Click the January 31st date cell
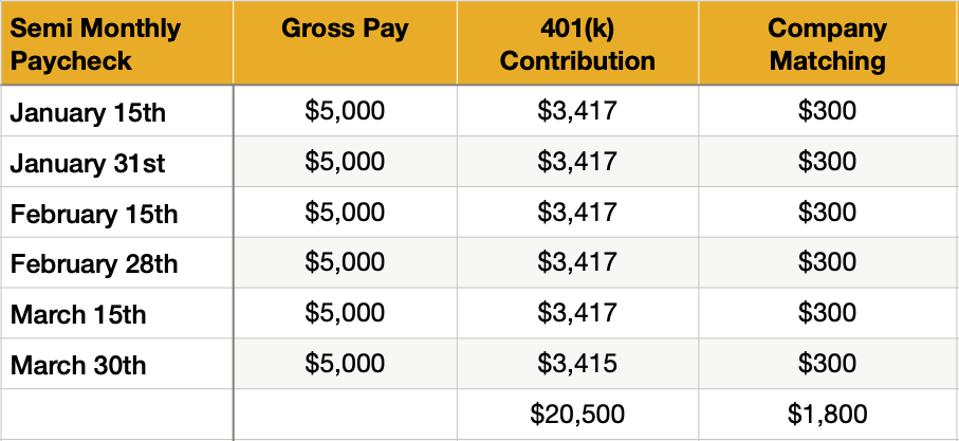The width and height of the screenshot is (959, 441). (88, 163)
